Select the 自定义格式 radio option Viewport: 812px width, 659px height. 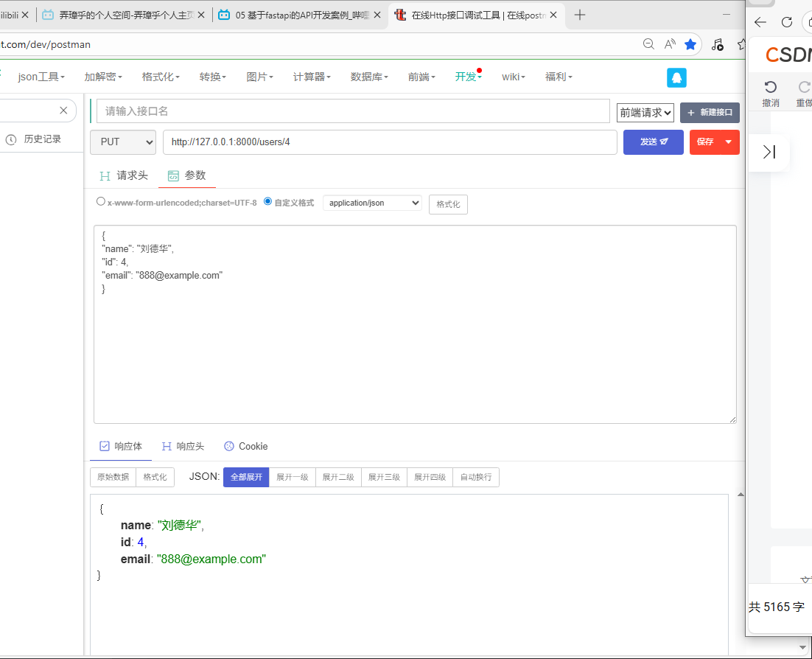tap(267, 201)
